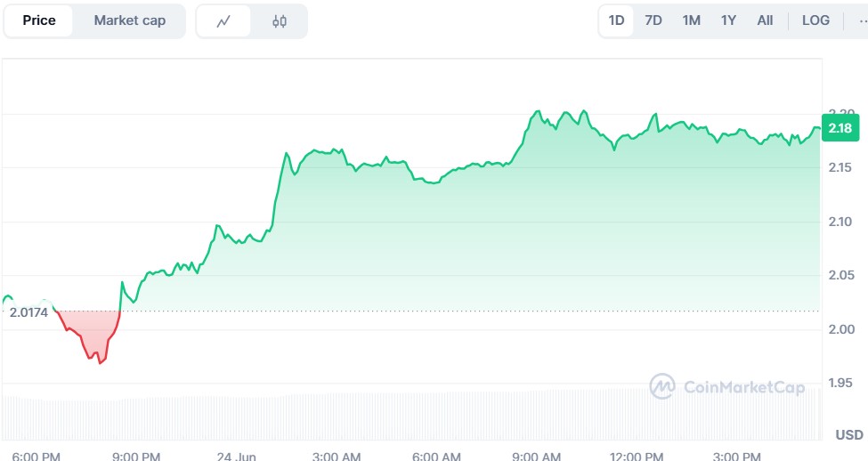
Task: Click the 9:00 AM time axis label
Action: (539, 456)
